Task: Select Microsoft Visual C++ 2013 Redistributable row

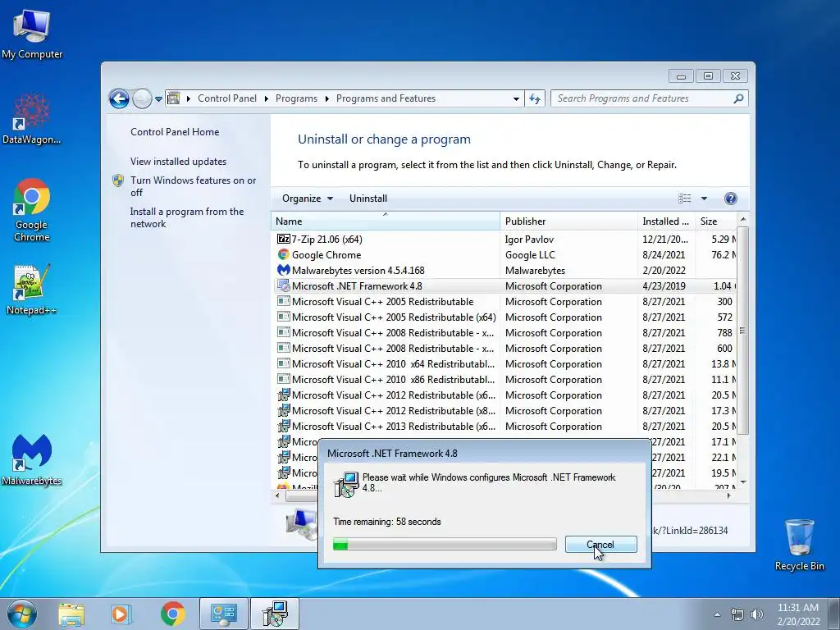Action: [x=504, y=427]
